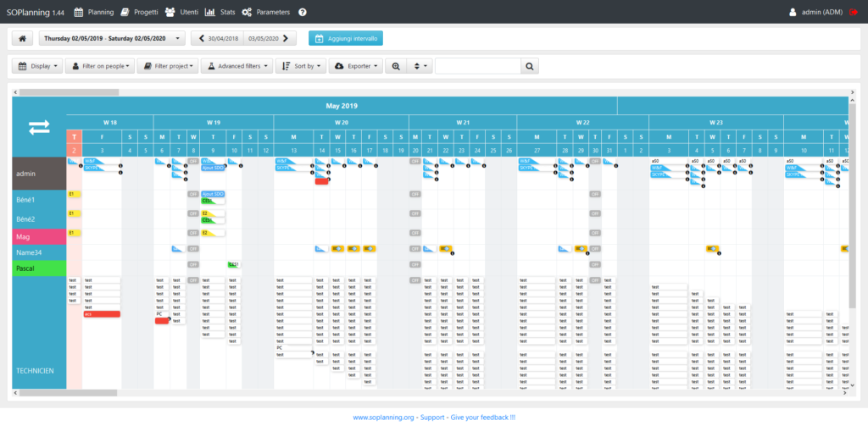Screen dimensions: 868x426
Task: Click the W 23 week header
Action: (715, 122)
